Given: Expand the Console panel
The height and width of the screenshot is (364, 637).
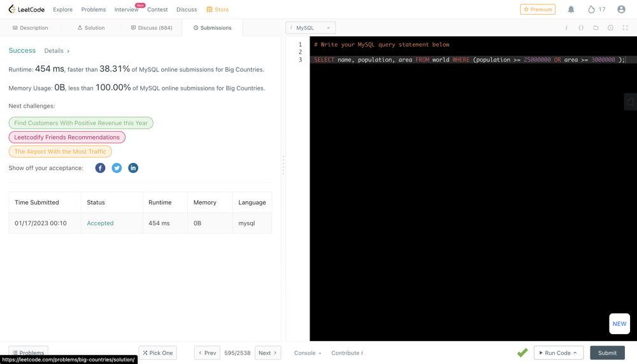Looking at the screenshot, I should 308,353.
